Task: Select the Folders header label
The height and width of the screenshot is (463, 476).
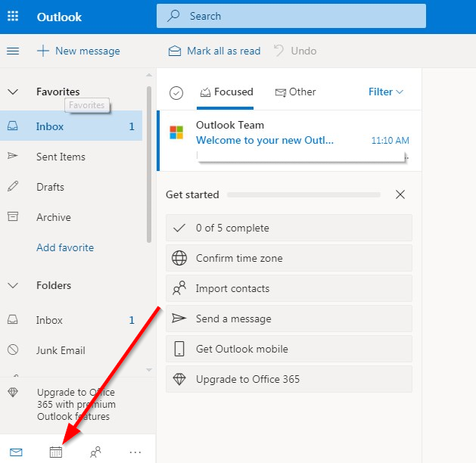Action: coord(54,285)
